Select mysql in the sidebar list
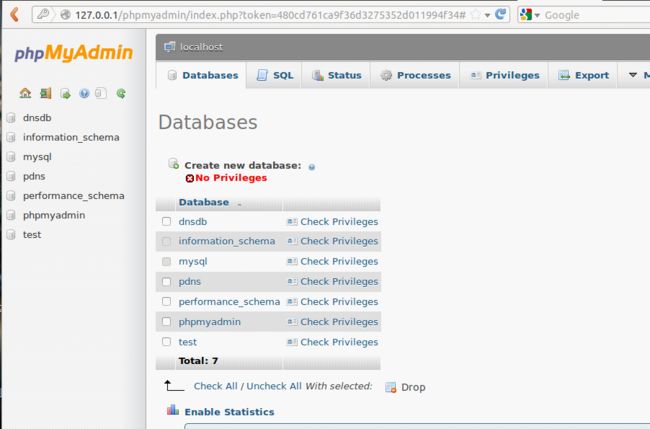 coord(37,157)
